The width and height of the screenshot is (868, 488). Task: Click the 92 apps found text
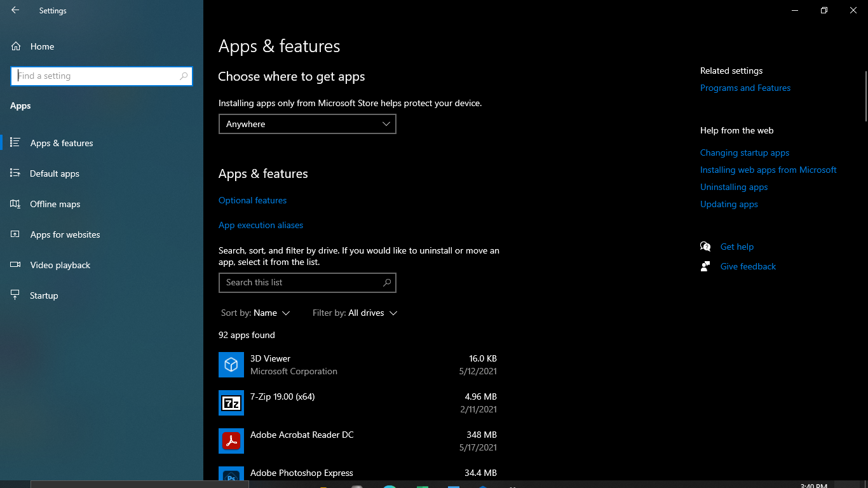pyautogui.click(x=247, y=335)
